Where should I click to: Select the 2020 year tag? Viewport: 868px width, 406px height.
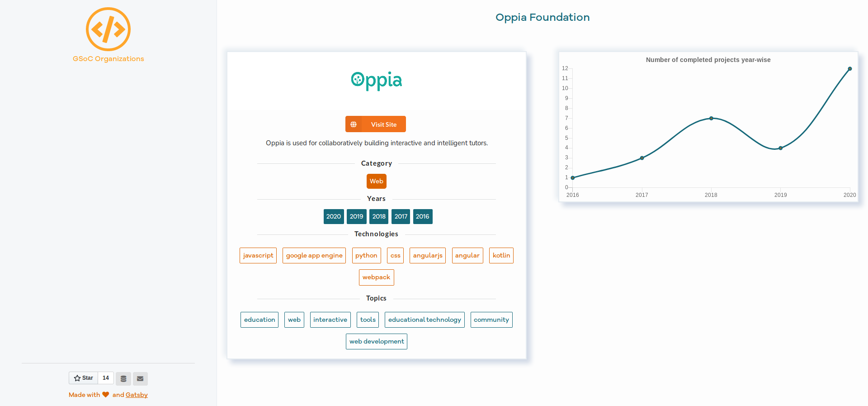[x=334, y=216]
